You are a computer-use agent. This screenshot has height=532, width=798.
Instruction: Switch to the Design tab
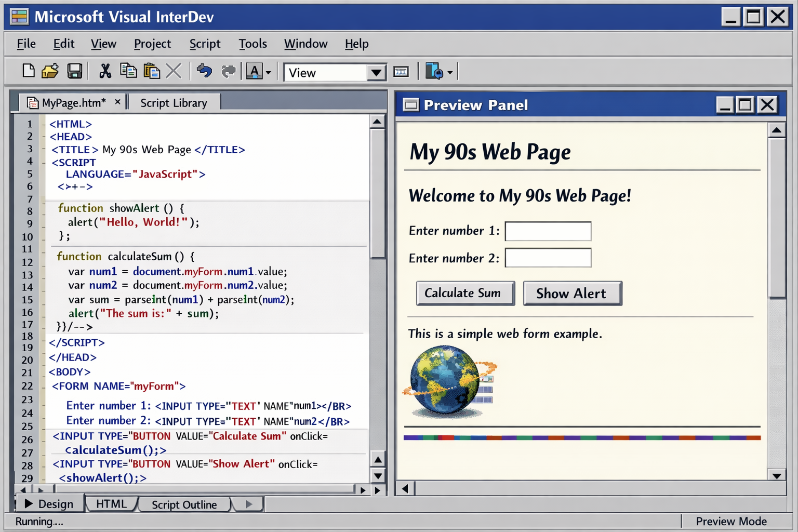tap(50, 503)
